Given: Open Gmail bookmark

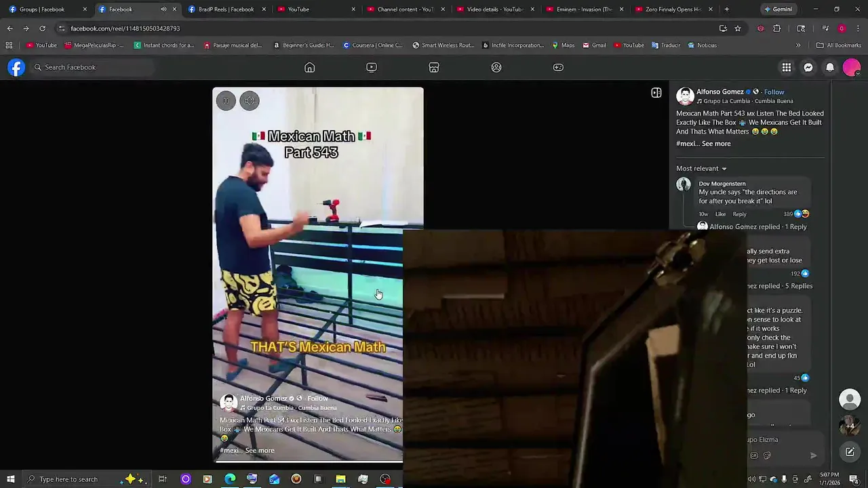Looking at the screenshot, I should [594, 45].
